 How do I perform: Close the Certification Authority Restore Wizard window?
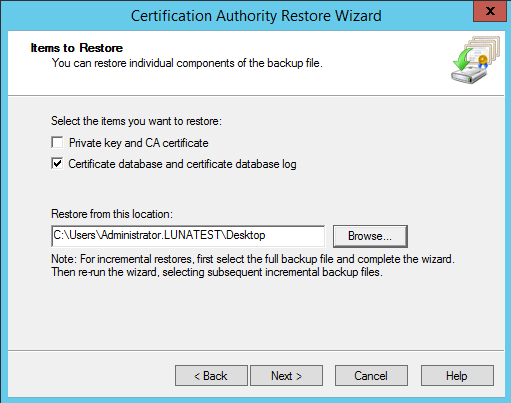490,11
